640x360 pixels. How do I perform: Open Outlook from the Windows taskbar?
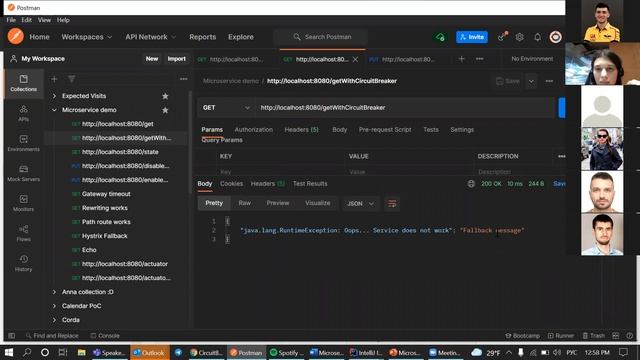coord(149,352)
